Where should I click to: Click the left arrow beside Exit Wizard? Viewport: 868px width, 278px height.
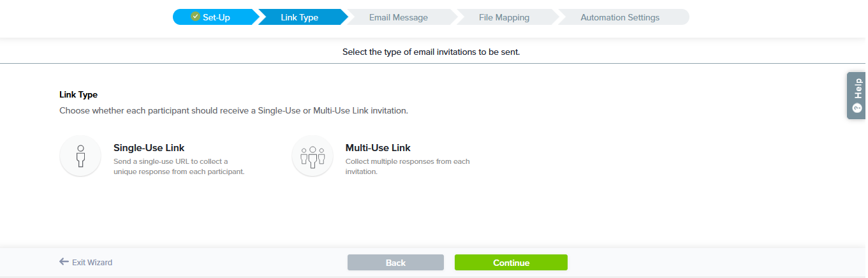click(64, 262)
